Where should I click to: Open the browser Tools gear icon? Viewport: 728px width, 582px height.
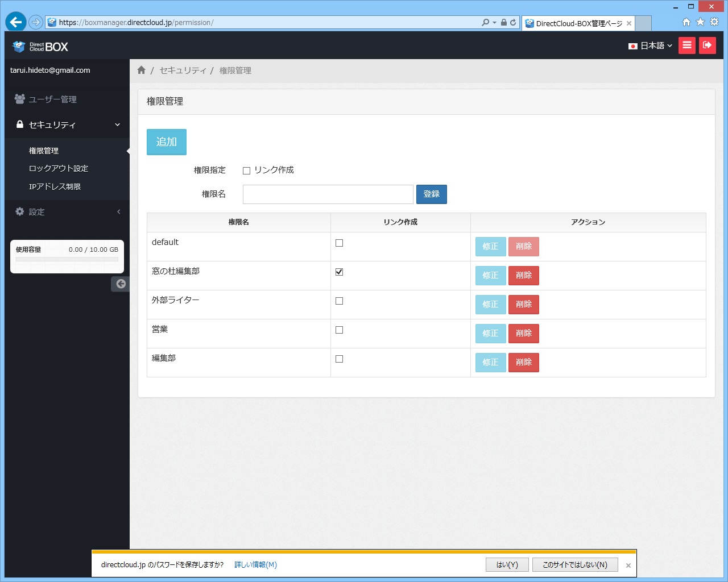coord(714,22)
